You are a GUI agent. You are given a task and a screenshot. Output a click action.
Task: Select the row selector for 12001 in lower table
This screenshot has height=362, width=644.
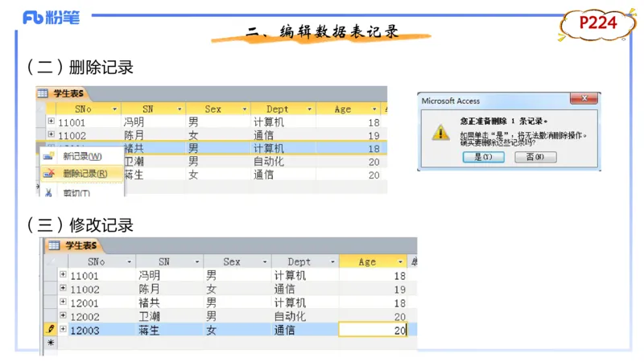pos(51,302)
